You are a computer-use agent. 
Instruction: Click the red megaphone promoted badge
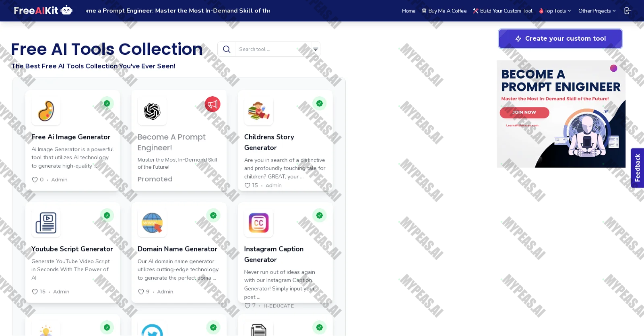pyautogui.click(x=213, y=104)
